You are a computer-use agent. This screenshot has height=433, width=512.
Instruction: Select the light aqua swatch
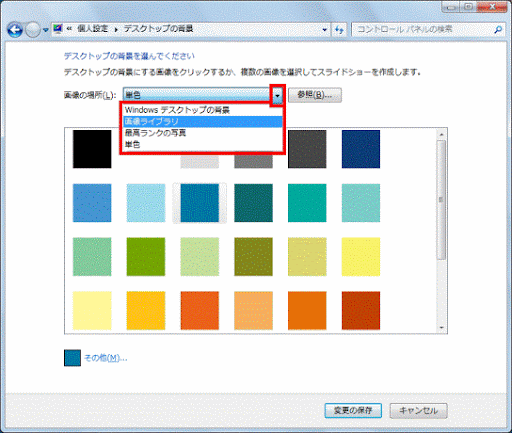tap(361, 203)
